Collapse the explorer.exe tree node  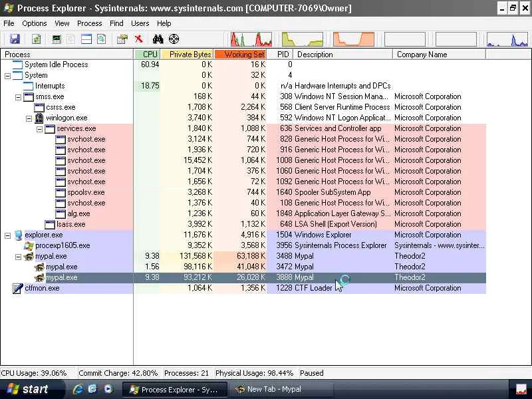[7, 235]
